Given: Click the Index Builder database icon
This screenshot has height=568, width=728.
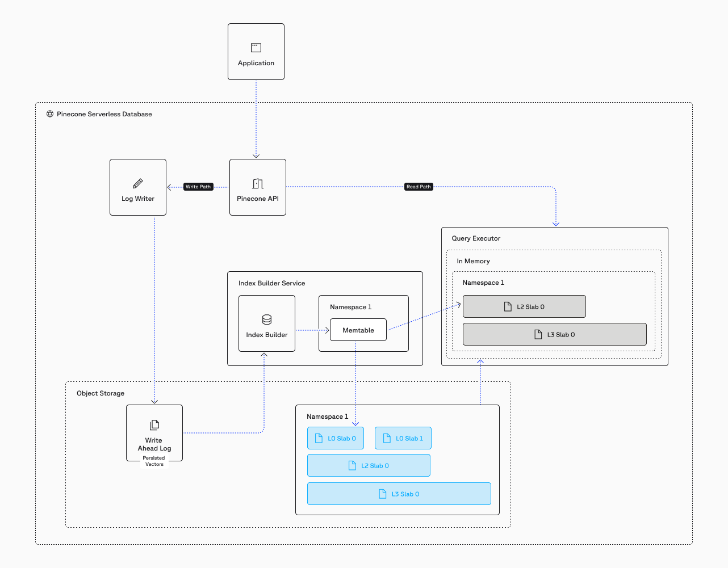Looking at the screenshot, I should [x=267, y=319].
